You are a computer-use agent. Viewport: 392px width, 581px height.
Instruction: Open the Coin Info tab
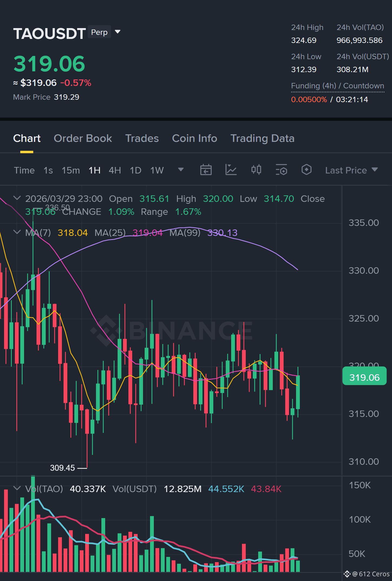coord(195,138)
